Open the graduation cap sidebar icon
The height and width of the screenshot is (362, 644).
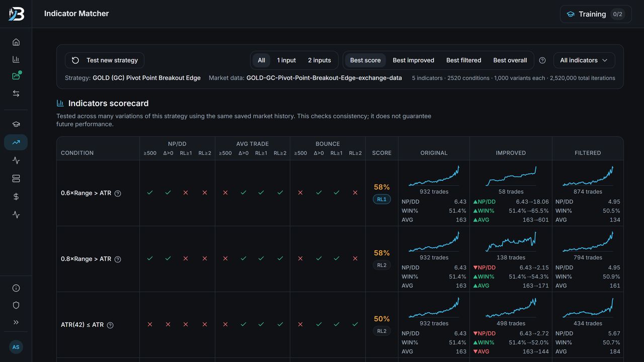(16, 124)
